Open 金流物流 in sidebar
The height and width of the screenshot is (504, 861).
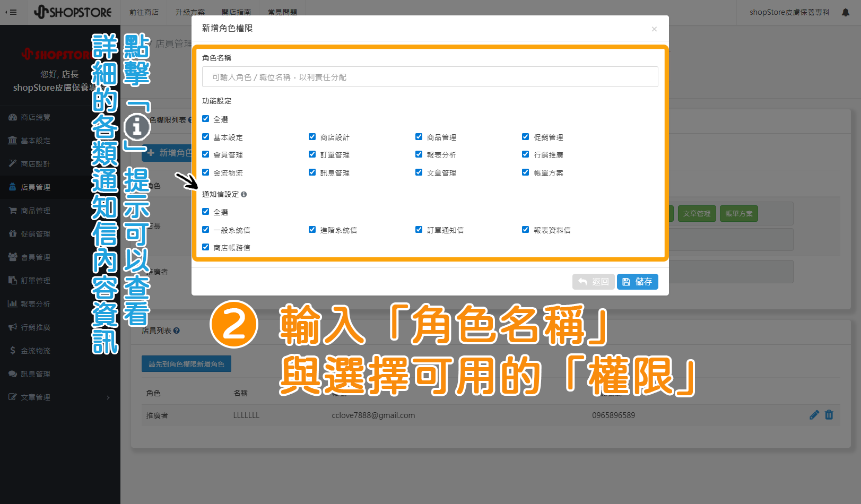click(x=36, y=351)
